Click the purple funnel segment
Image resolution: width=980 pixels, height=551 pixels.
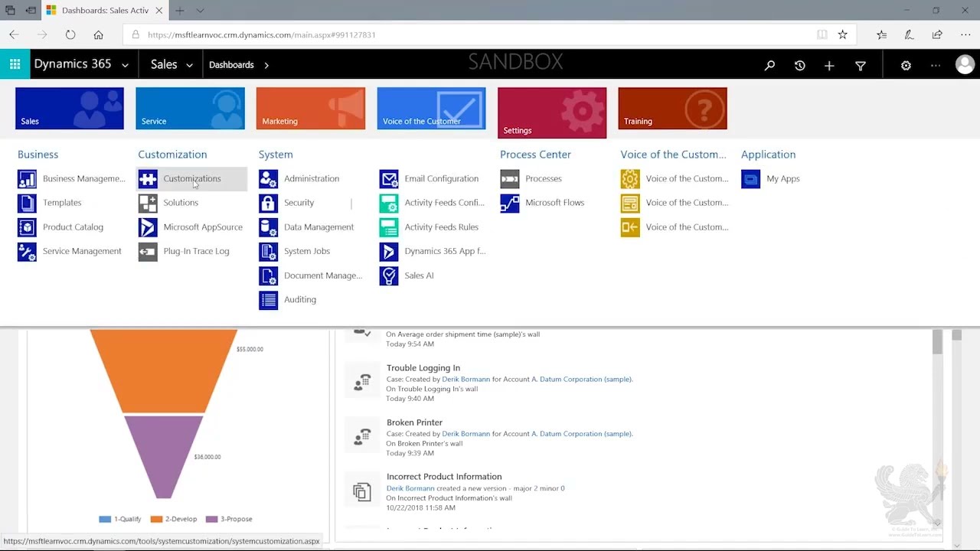(x=163, y=457)
